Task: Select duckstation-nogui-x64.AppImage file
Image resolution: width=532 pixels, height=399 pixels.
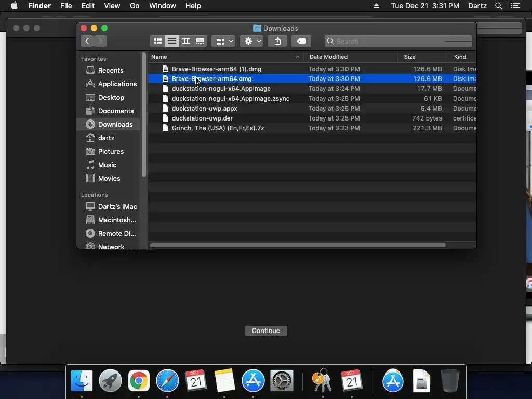Action: point(312,88)
